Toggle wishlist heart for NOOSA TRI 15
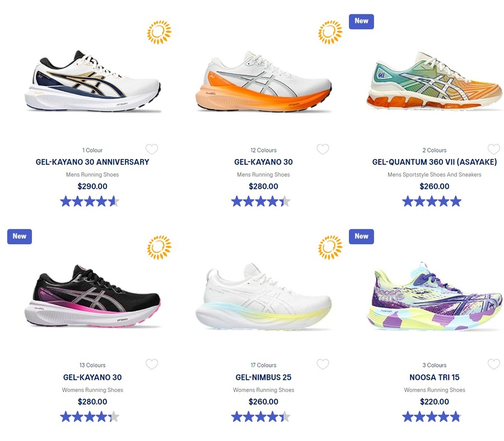 tap(494, 364)
